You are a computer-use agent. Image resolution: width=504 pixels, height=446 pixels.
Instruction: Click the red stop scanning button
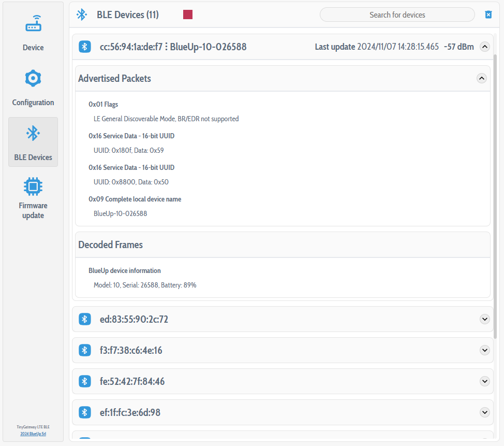[188, 15]
